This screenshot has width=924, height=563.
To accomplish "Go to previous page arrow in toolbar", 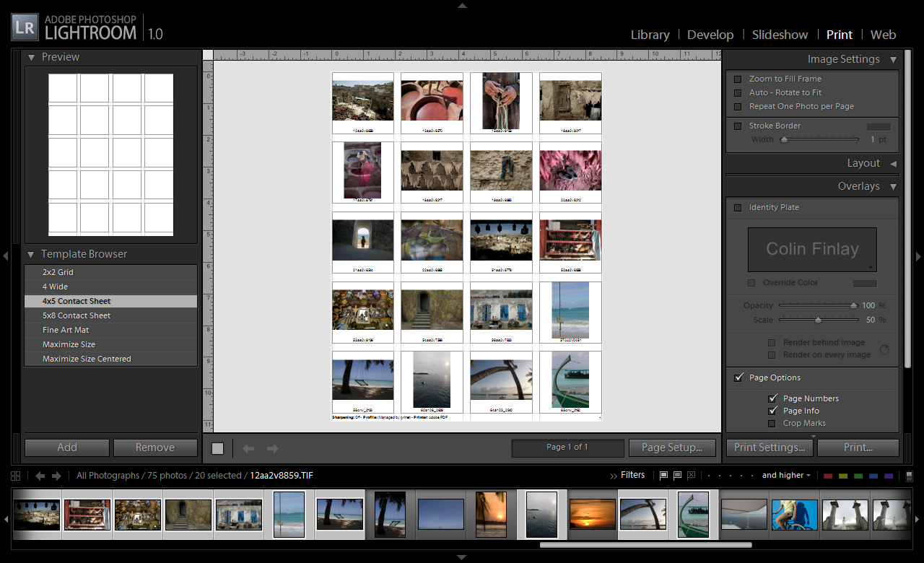I will coord(248,448).
